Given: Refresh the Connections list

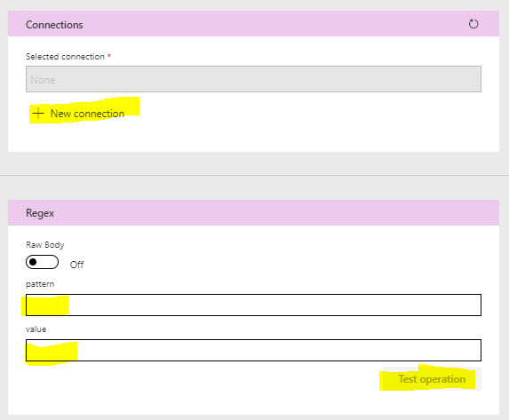Looking at the screenshot, I should tap(473, 24).
